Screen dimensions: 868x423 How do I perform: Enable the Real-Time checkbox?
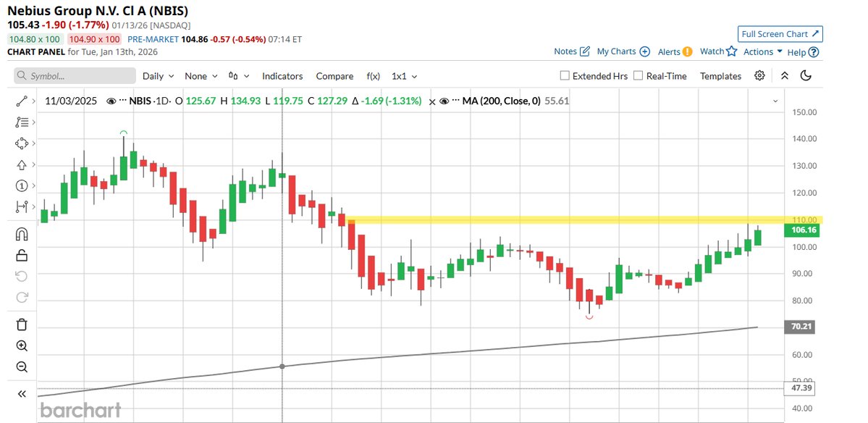pos(639,76)
